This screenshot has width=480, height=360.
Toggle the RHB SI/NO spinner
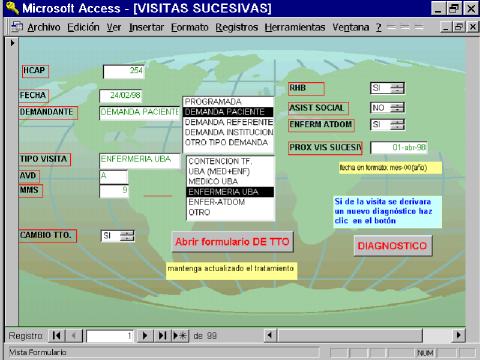[397, 88]
